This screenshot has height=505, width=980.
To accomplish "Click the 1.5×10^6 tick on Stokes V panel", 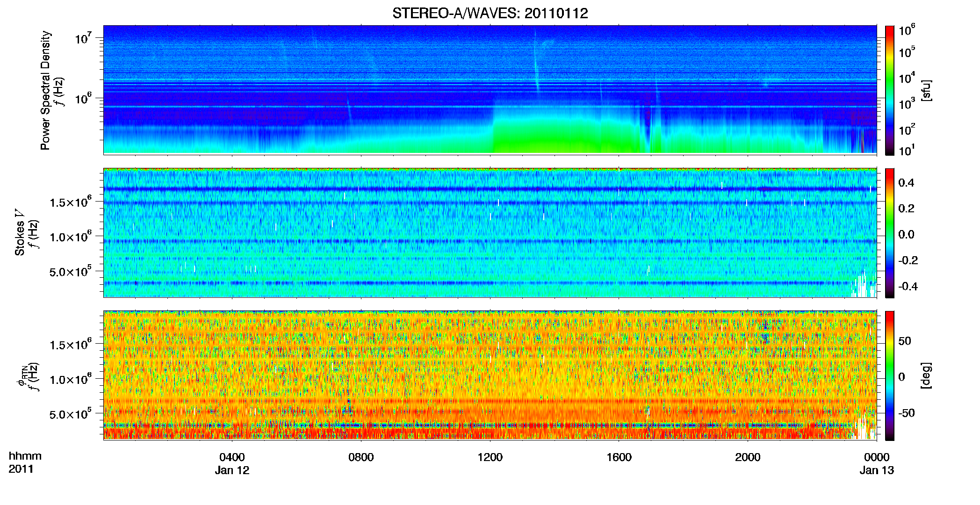I will [71, 202].
